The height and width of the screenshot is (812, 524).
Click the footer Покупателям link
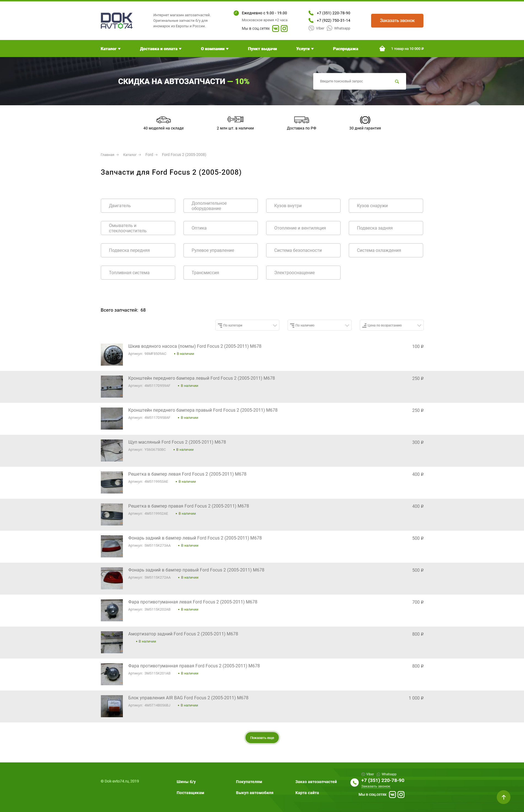pos(249,782)
